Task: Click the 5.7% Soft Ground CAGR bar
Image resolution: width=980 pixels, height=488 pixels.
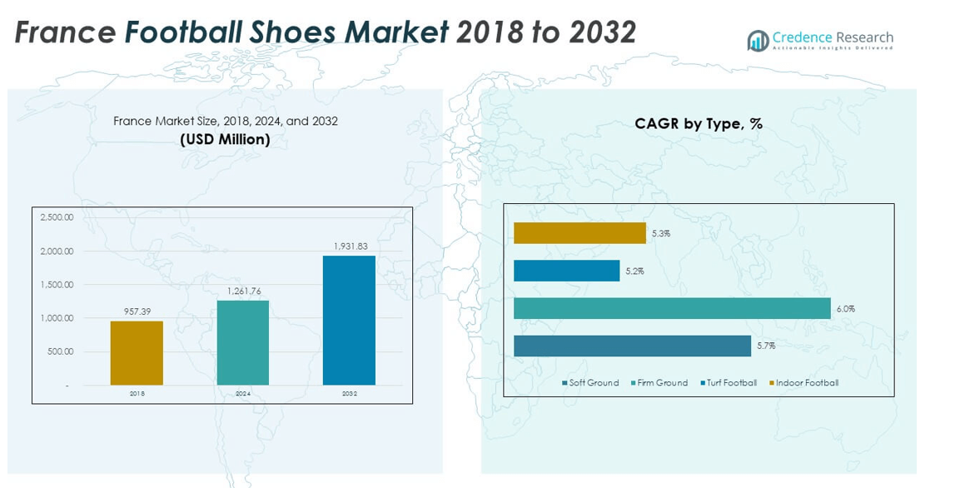Action: 632,346
